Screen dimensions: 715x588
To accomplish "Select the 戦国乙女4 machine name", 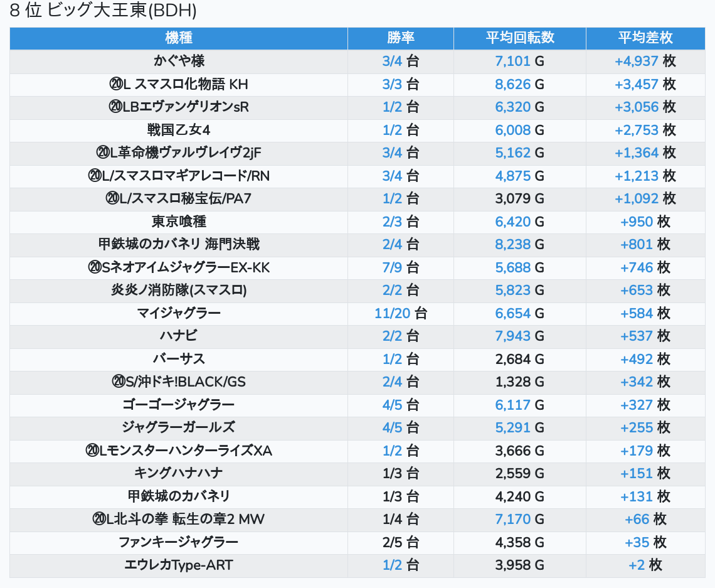I will 179,130.
